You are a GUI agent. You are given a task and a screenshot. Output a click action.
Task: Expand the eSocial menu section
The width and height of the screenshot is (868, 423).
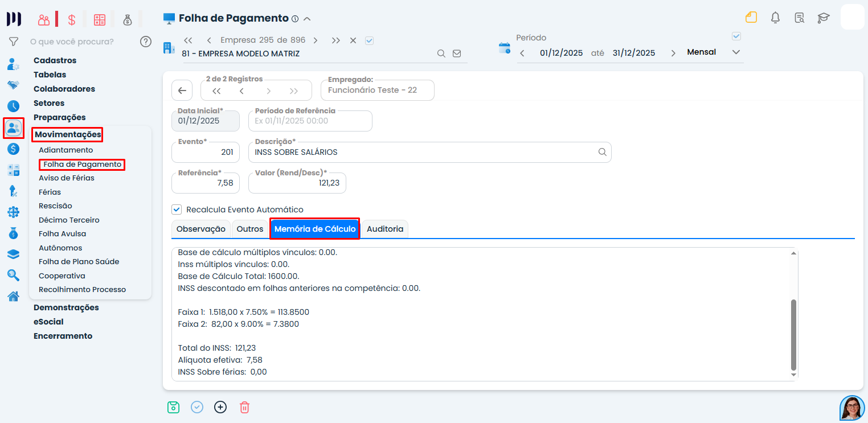48,322
